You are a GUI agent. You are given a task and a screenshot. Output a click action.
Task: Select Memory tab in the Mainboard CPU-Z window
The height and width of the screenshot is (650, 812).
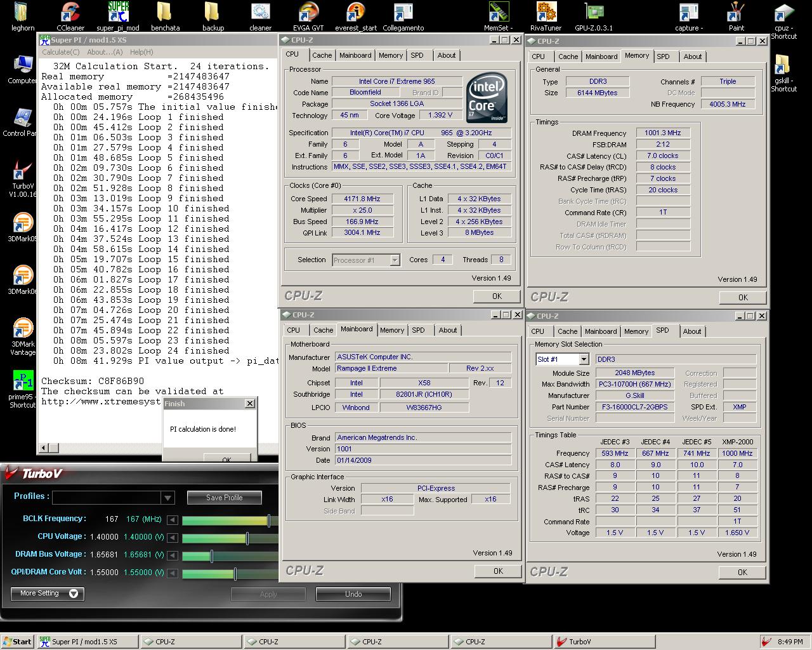point(392,330)
